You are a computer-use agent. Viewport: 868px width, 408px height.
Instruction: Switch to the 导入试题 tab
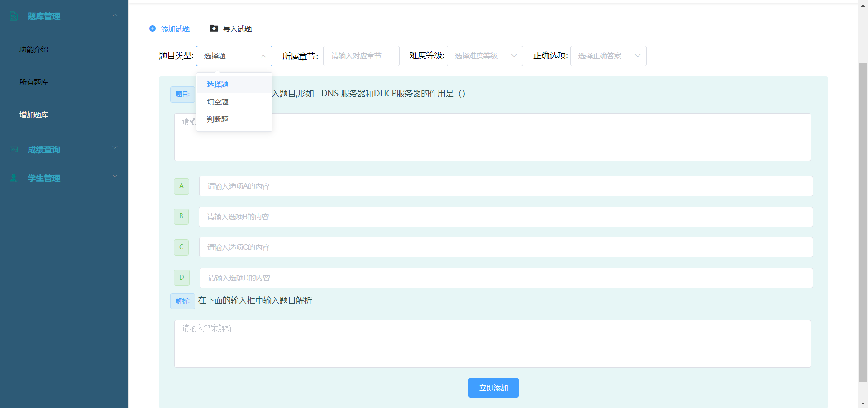[237, 29]
